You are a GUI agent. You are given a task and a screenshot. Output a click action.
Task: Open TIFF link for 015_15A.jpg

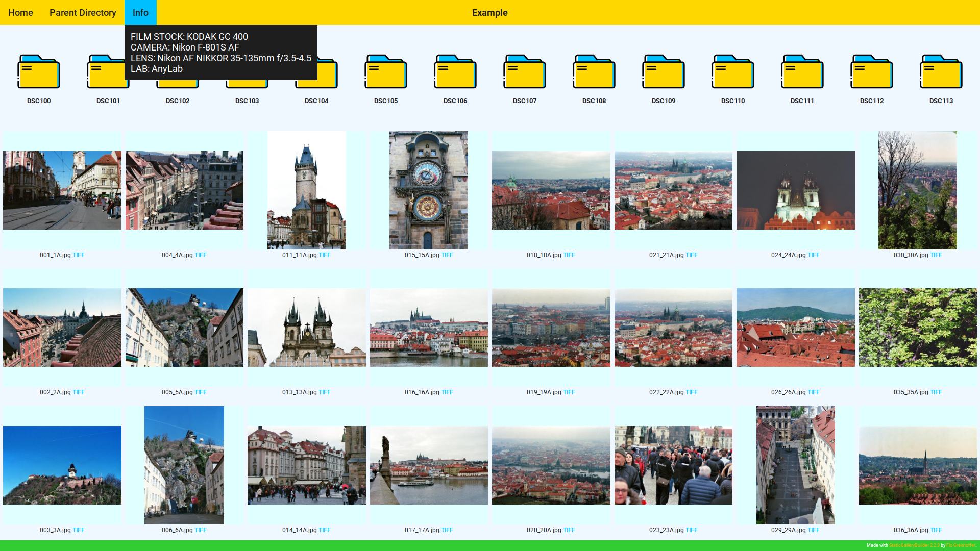(x=447, y=255)
